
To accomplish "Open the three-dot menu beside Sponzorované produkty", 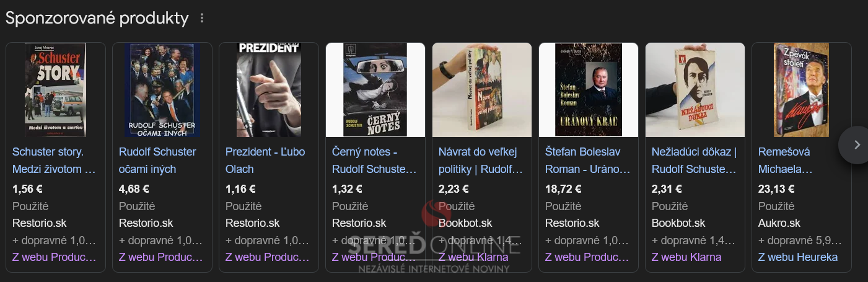I will click(x=201, y=19).
